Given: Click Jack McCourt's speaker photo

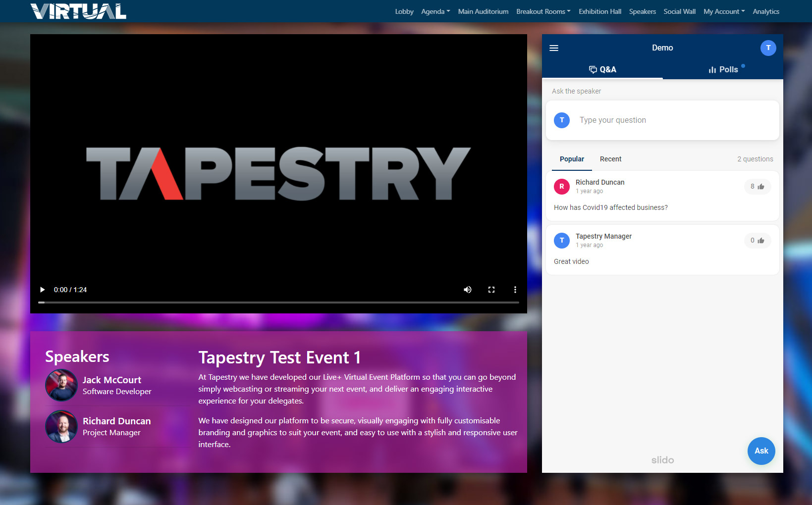Looking at the screenshot, I should point(61,385).
